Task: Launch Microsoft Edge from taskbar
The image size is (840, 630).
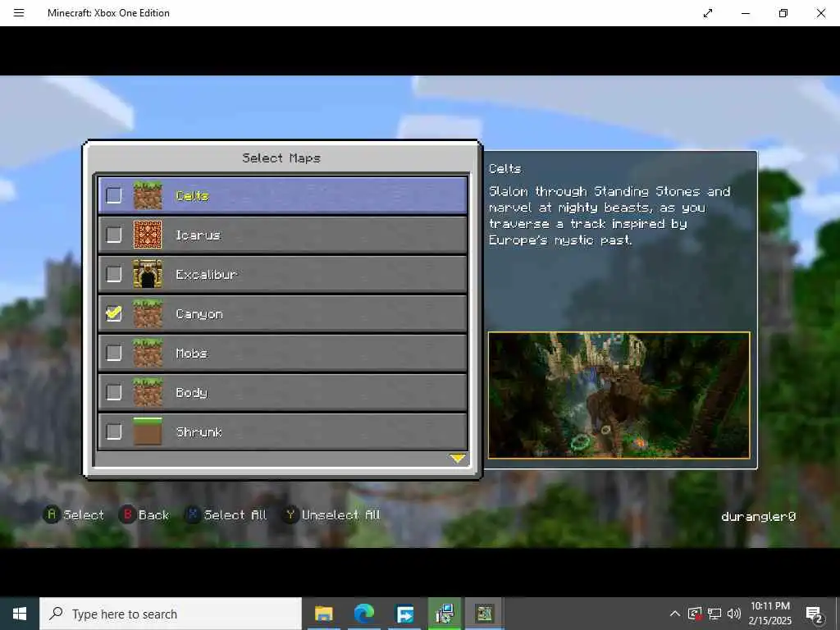Action: click(x=363, y=614)
